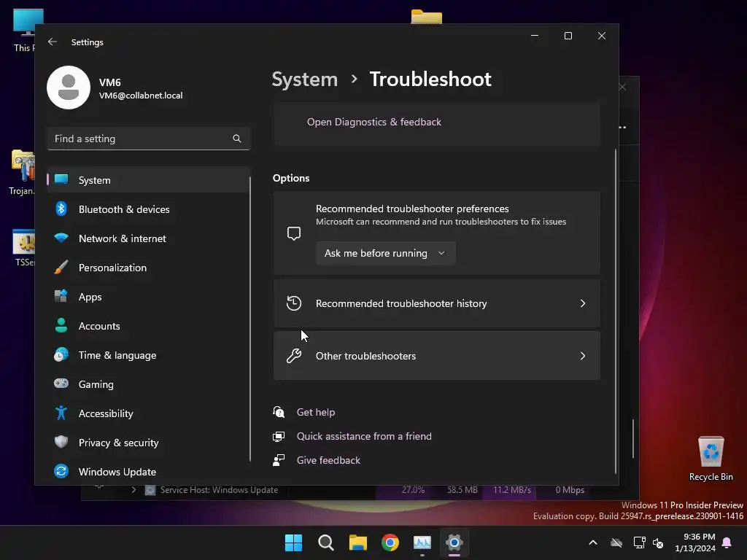Open Windows Update settings
747x560 pixels.
click(149, 472)
